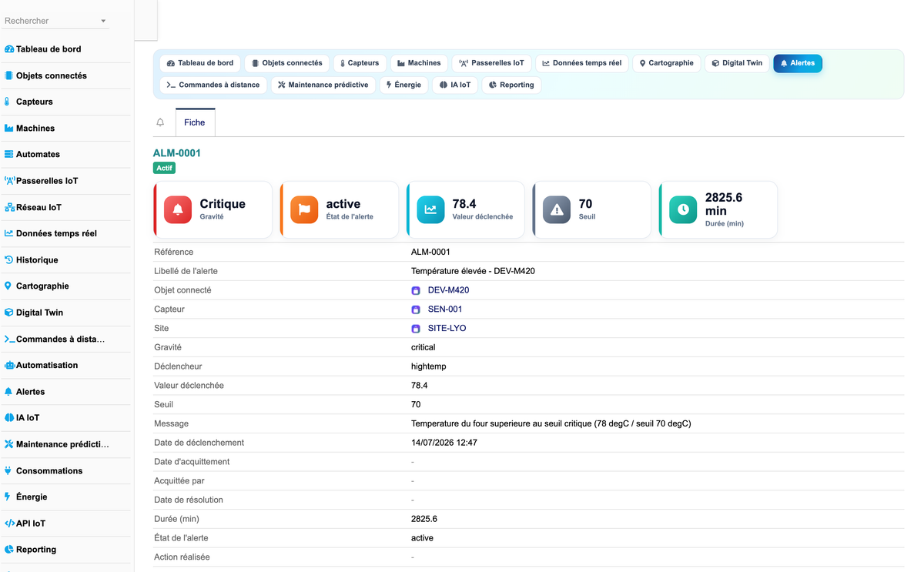Screen dimensions: 924x572
Task: Click the bell icon tab beside Fiche
Action: 160,122
